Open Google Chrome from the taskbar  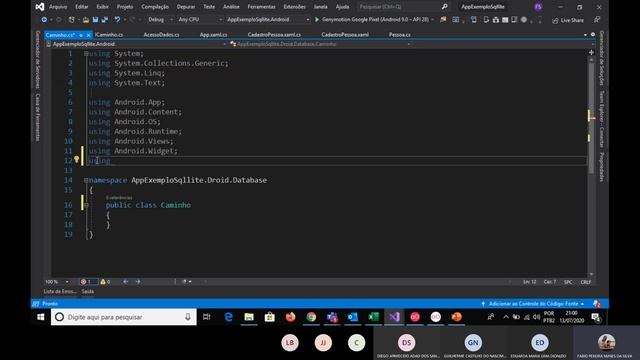click(x=311, y=317)
